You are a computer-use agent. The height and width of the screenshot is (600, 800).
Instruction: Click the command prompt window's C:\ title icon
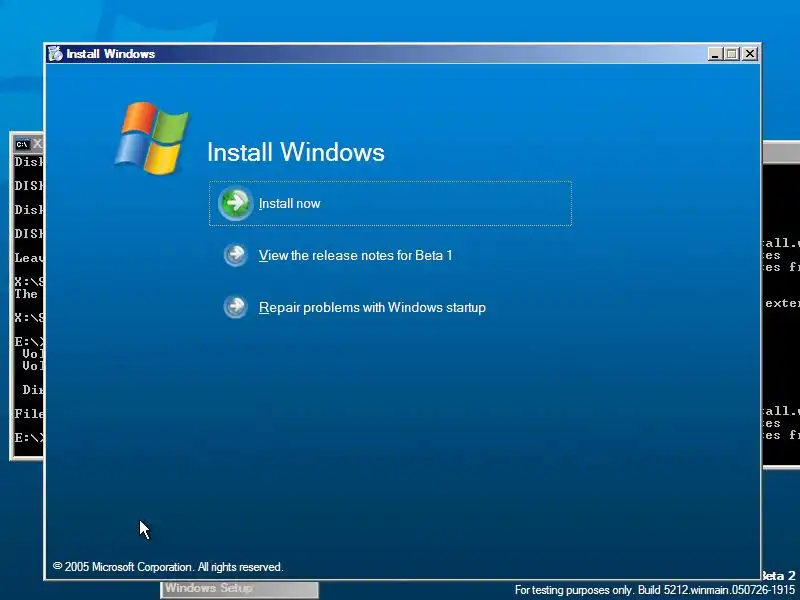[x=22, y=145]
